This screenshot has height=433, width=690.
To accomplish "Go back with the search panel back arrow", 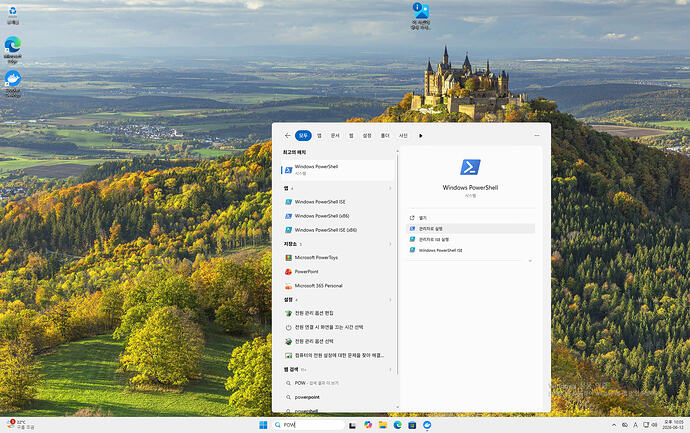I will tap(287, 136).
